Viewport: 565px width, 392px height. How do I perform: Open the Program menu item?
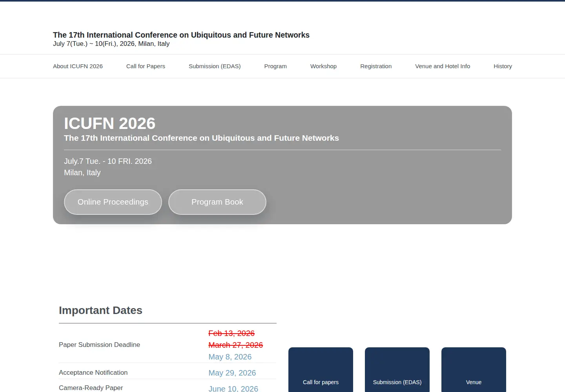[275, 66]
